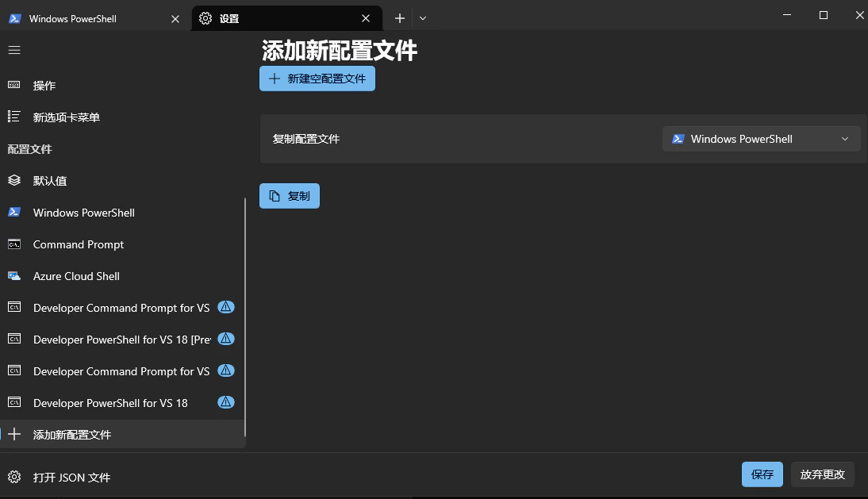Click the plus icon beside 添加新配置文件
868x499 pixels.
tap(14, 434)
